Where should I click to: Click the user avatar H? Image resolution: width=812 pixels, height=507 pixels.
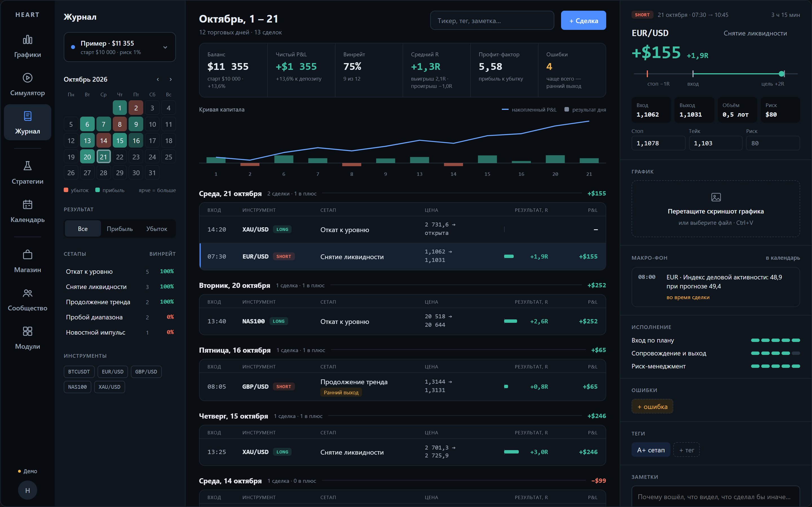point(28,490)
